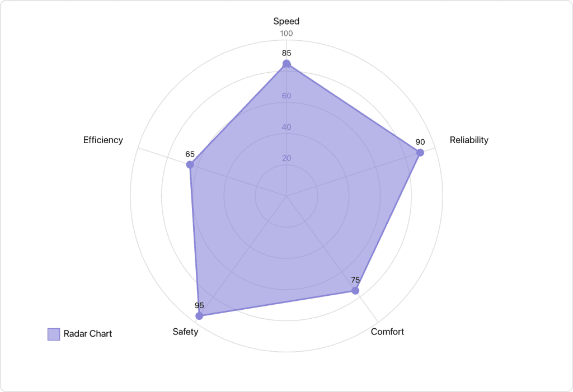The height and width of the screenshot is (392, 573).
Task: Select the Comfort axis label
Action: click(387, 332)
